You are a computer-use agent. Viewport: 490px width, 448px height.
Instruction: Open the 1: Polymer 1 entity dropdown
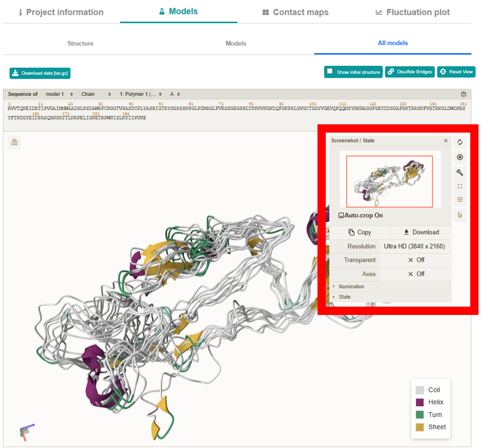pos(141,94)
